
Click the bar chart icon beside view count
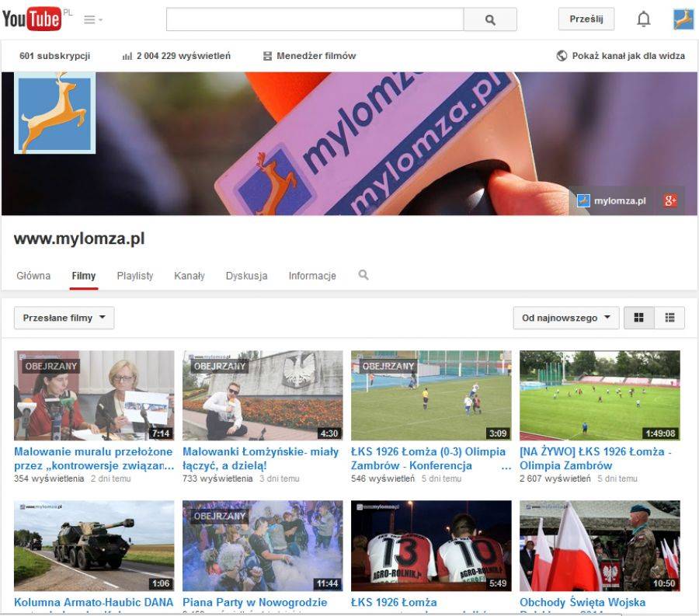(127, 56)
